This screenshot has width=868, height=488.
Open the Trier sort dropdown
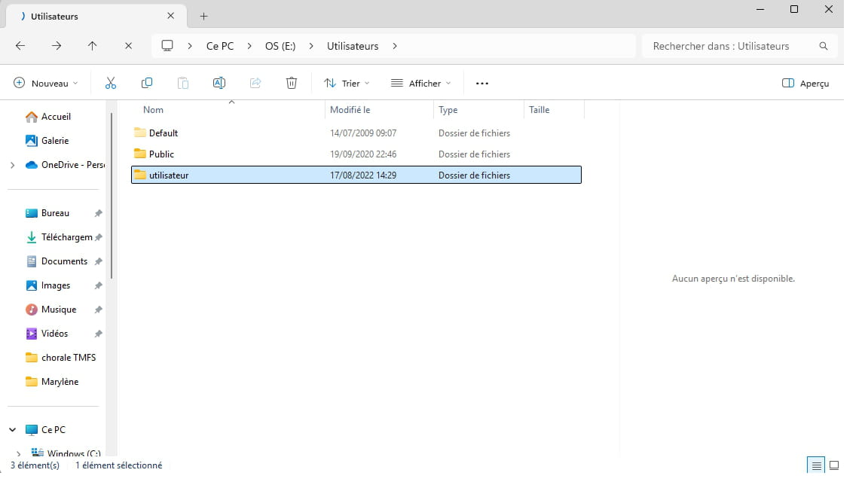tap(347, 83)
